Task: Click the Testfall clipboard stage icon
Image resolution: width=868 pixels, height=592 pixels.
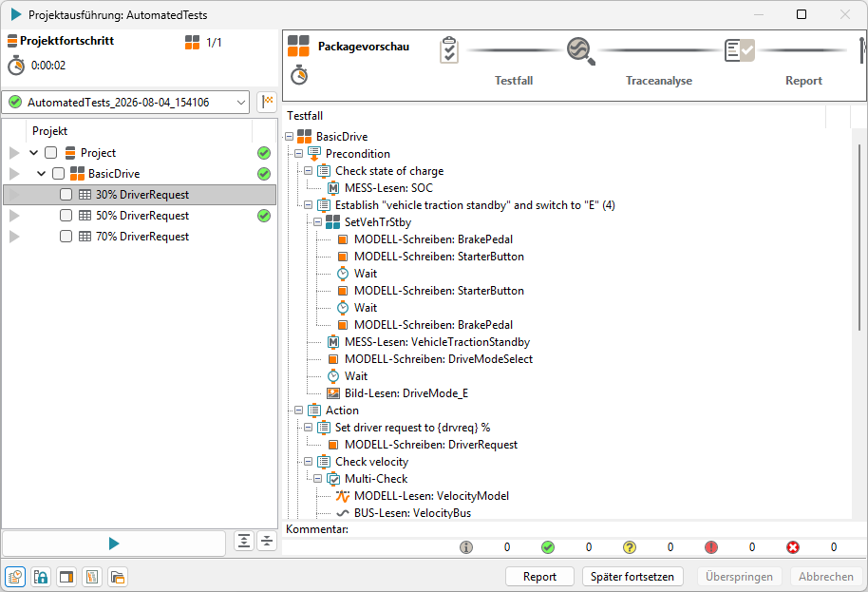Action: 449,49
